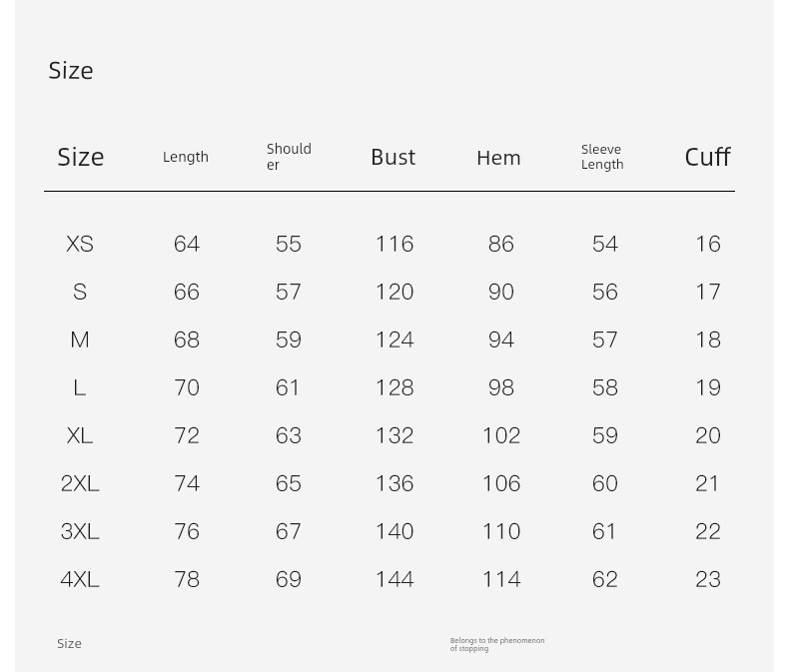
Task: Select the XS size row label
Action: click(x=80, y=244)
